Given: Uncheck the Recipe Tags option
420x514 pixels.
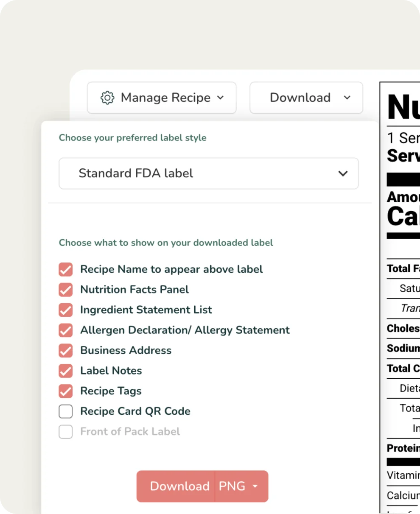Looking at the screenshot, I should pyautogui.click(x=65, y=391).
